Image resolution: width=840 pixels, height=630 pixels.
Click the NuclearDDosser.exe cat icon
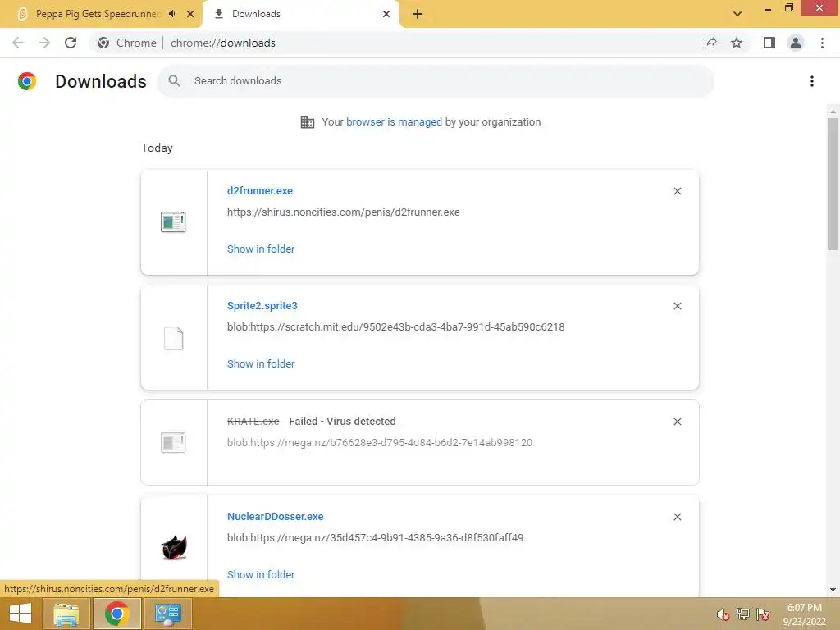point(174,547)
